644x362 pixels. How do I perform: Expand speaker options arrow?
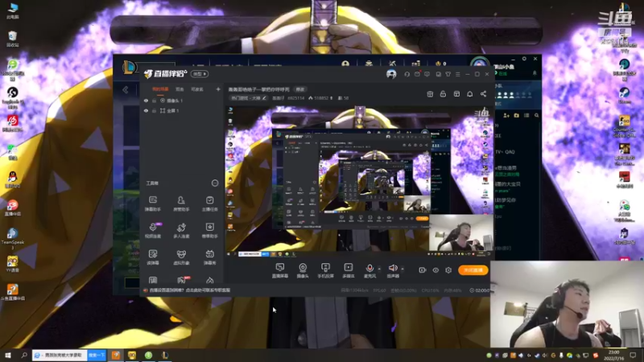[402, 269]
